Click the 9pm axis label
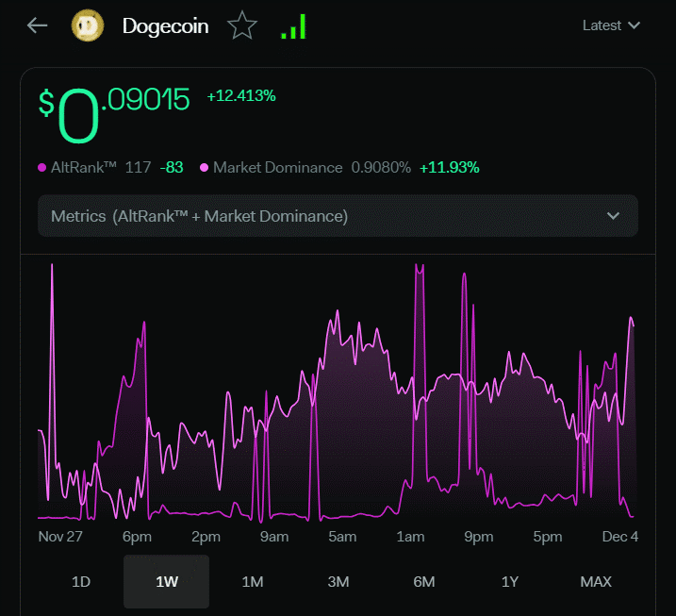Image resolution: width=676 pixels, height=616 pixels. (479, 536)
